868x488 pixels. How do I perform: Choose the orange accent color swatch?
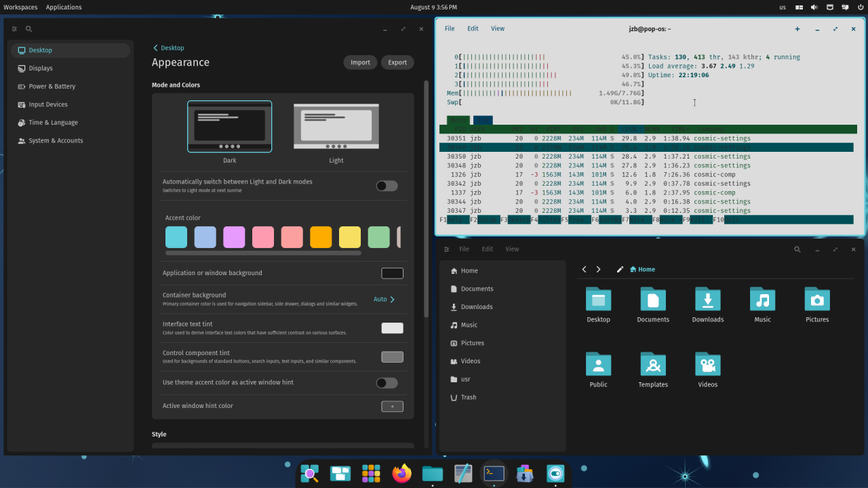[321, 237]
